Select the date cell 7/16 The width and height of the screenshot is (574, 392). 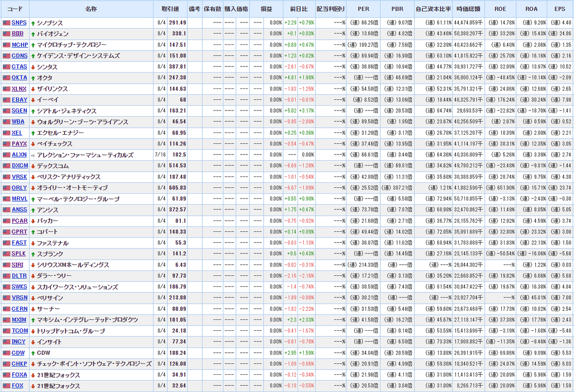(x=160, y=155)
